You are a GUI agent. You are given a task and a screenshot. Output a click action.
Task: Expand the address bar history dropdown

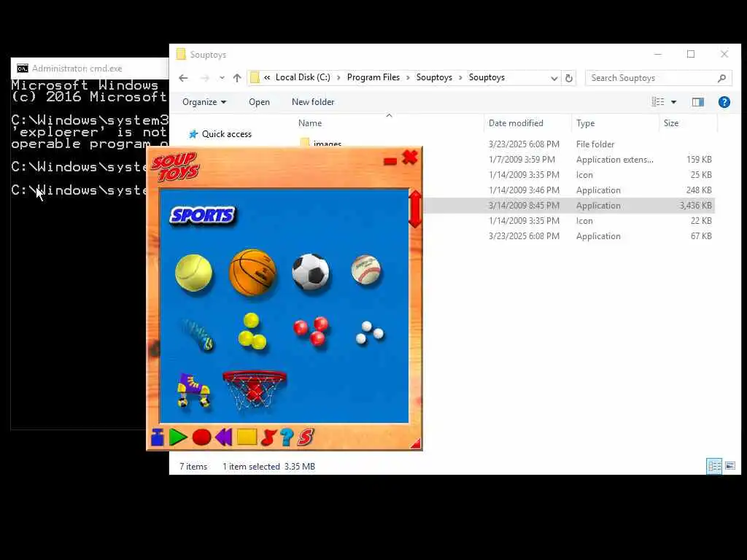(554, 78)
